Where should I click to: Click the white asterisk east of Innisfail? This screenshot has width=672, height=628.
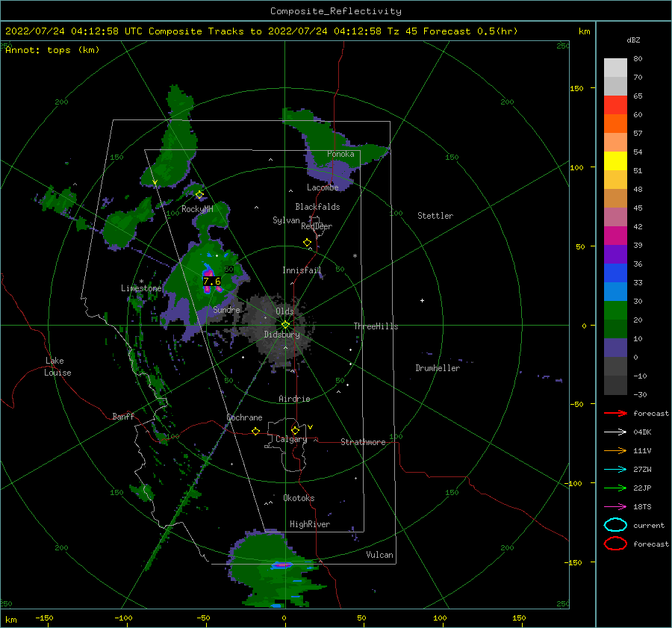point(355,256)
